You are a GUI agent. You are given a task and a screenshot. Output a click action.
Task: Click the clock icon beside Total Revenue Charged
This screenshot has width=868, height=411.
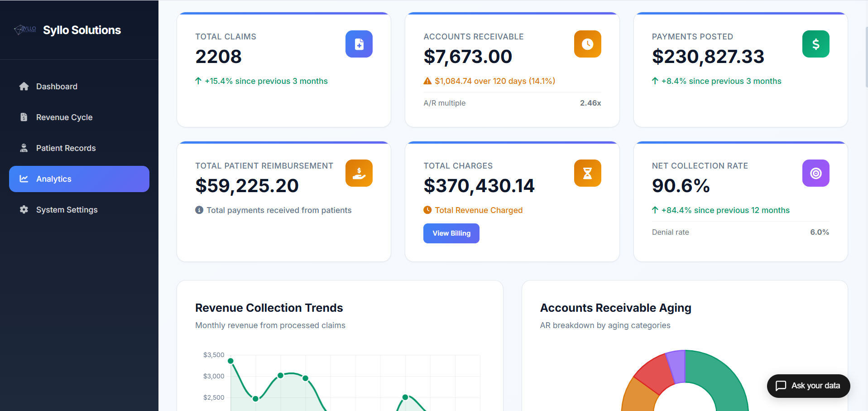[x=427, y=210]
